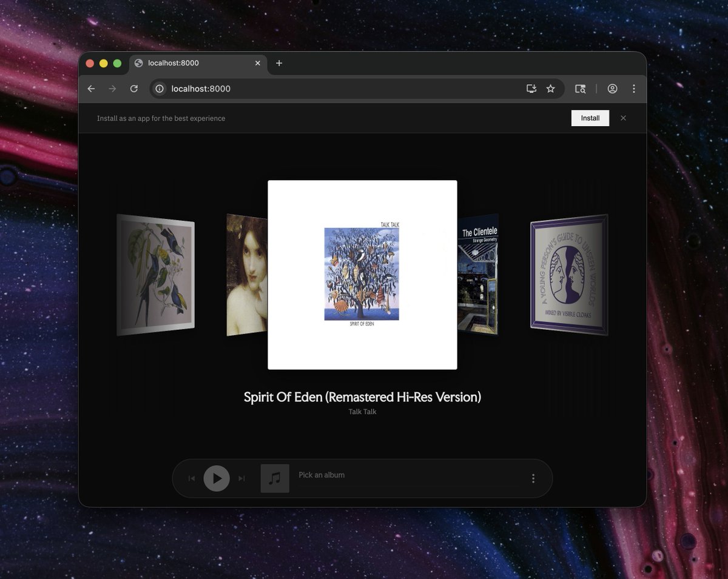Skip to the previous track

(192, 478)
